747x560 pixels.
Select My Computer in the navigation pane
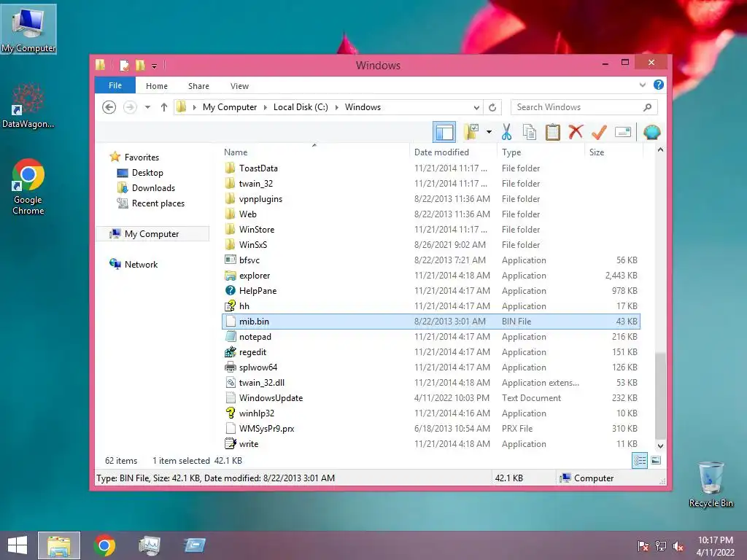152,234
